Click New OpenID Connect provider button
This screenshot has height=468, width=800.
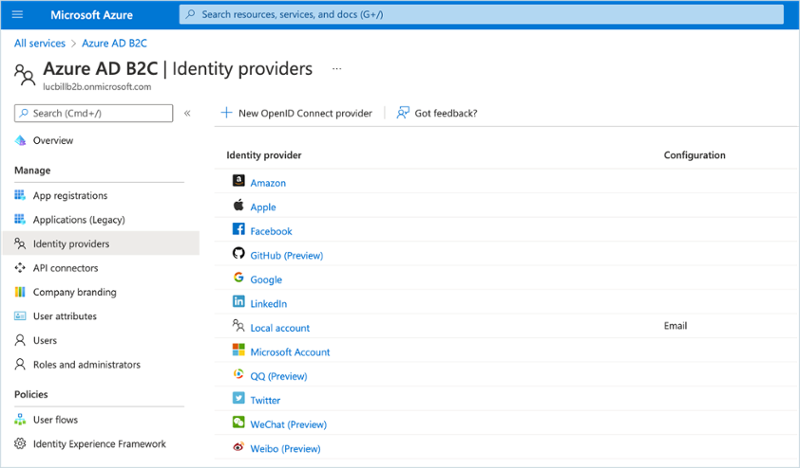click(296, 113)
